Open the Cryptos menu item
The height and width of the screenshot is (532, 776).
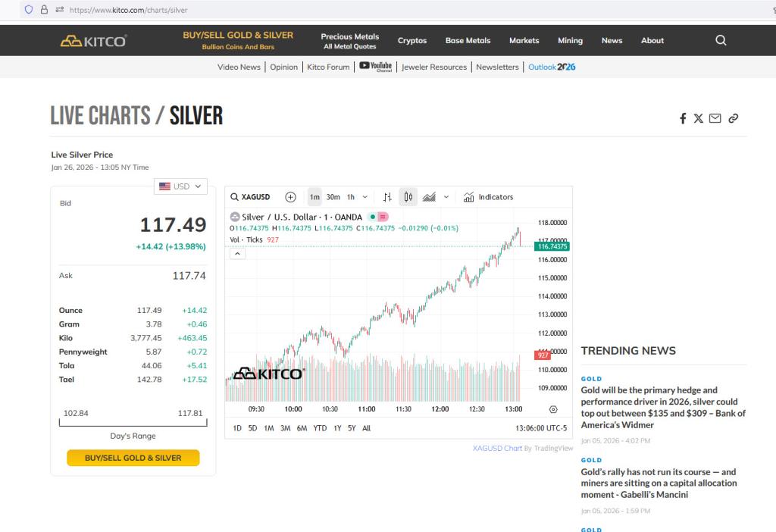coord(412,41)
